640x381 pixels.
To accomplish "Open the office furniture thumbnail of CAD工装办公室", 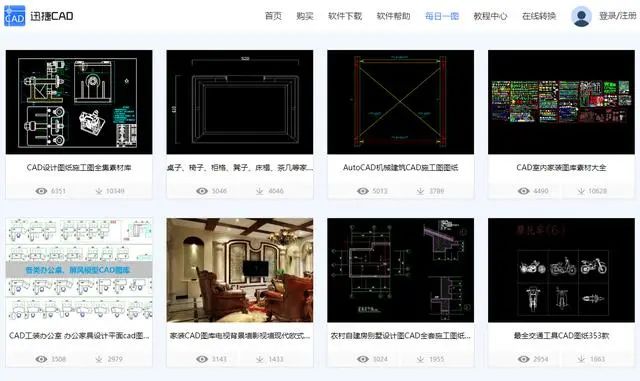I will [79, 270].
